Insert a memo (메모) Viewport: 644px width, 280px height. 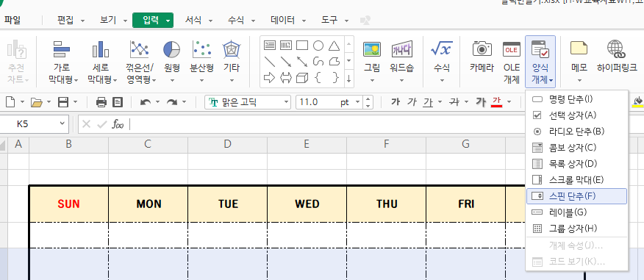579,62
